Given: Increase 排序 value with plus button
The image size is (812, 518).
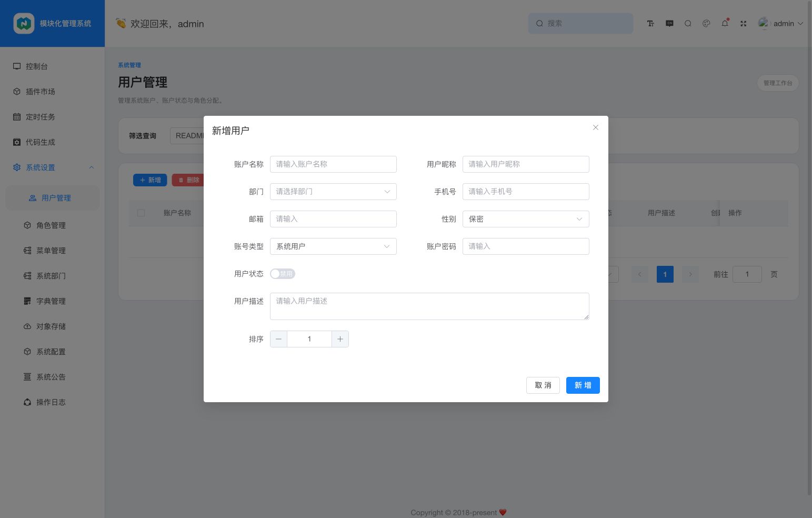Looking at the screenshot, I should [x=340, y=339].
